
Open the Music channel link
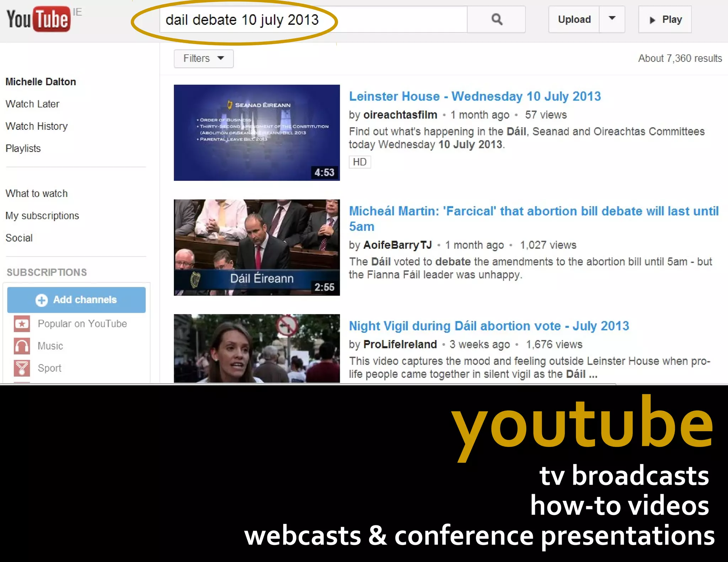tap(50, 346)
